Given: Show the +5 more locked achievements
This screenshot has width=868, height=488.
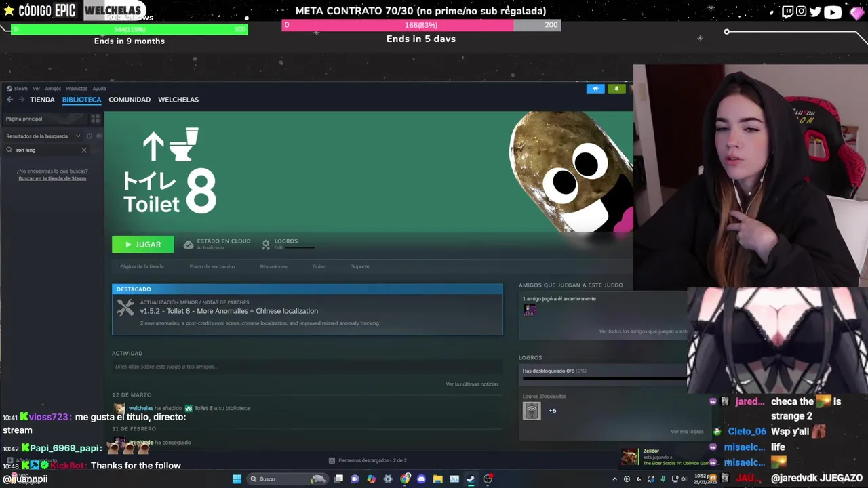Looking at the screenshot, I should 553,411.
